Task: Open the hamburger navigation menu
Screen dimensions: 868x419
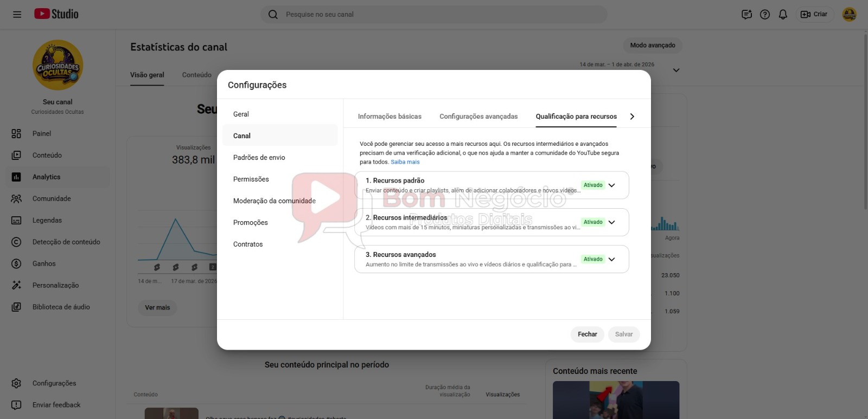Action: (x=17, y=15)
